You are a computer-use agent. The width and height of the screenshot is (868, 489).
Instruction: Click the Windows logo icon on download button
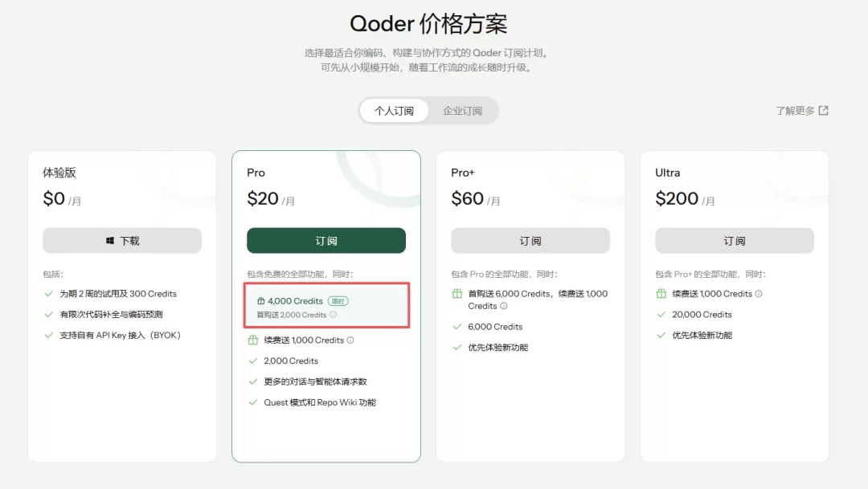coord(109,241)
